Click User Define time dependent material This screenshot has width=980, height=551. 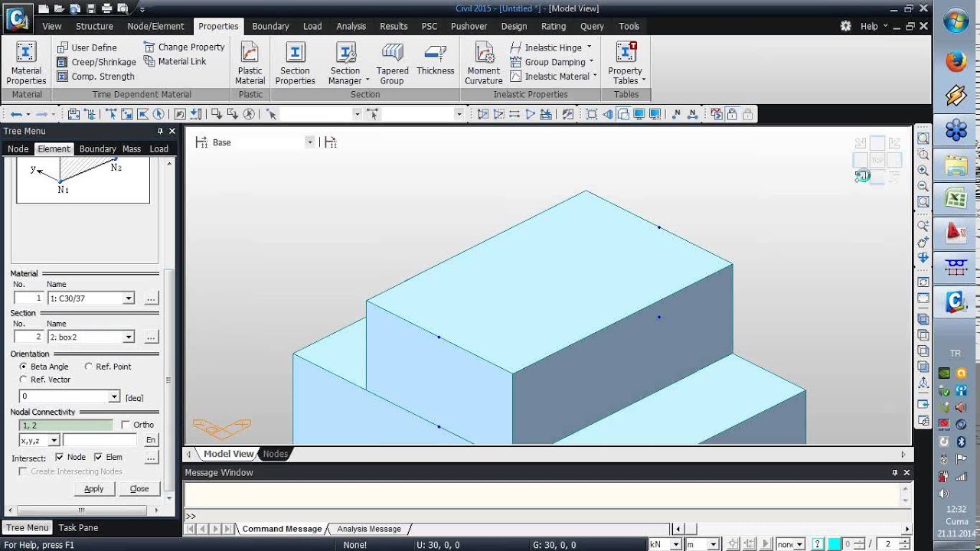coord(87,47)
